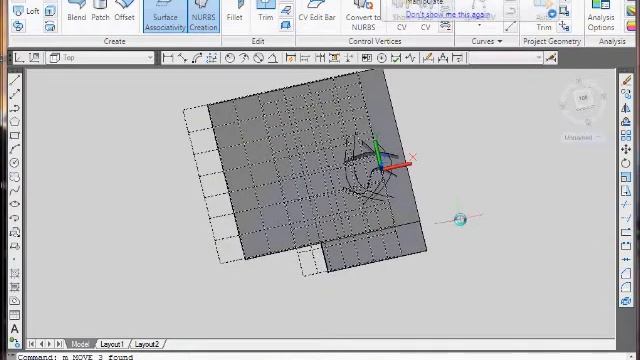Click the Erase tool in modify toolbar

pos(626,80)
